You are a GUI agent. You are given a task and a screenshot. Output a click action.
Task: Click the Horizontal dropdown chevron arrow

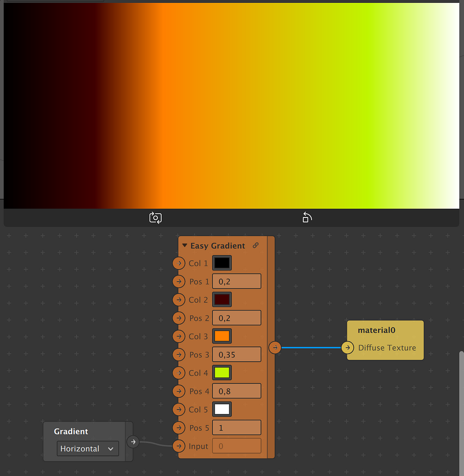point(111,448)
